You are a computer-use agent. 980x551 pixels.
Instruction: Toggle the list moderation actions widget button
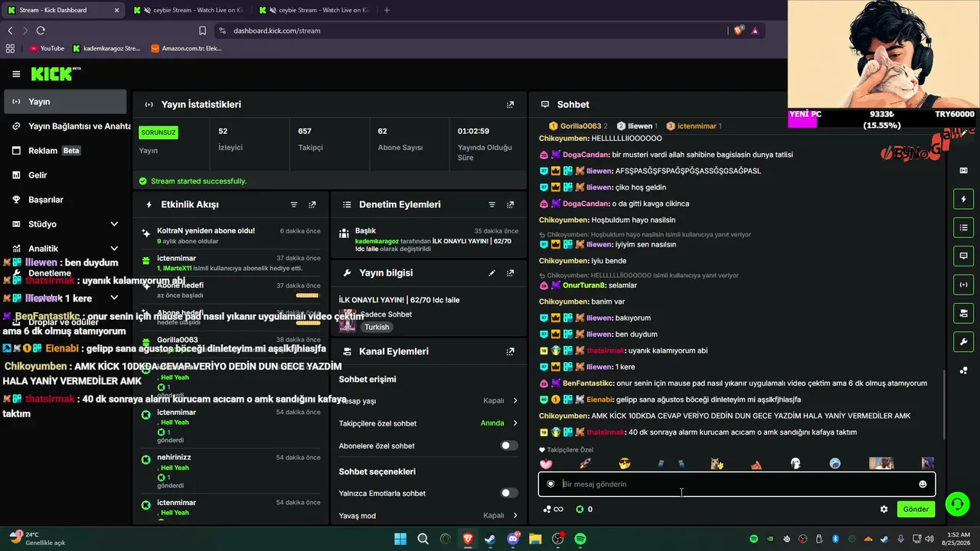(963, 227)
